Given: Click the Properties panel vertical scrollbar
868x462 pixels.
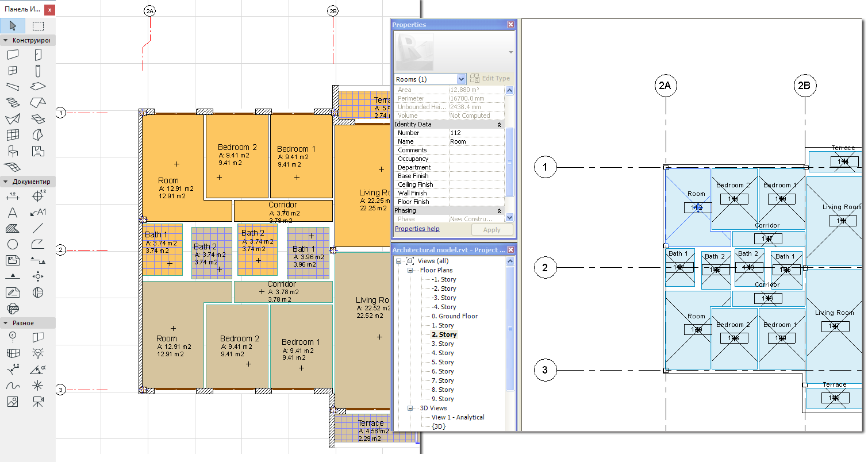Looking at the screenshot, I should click(x=509, y=154).
